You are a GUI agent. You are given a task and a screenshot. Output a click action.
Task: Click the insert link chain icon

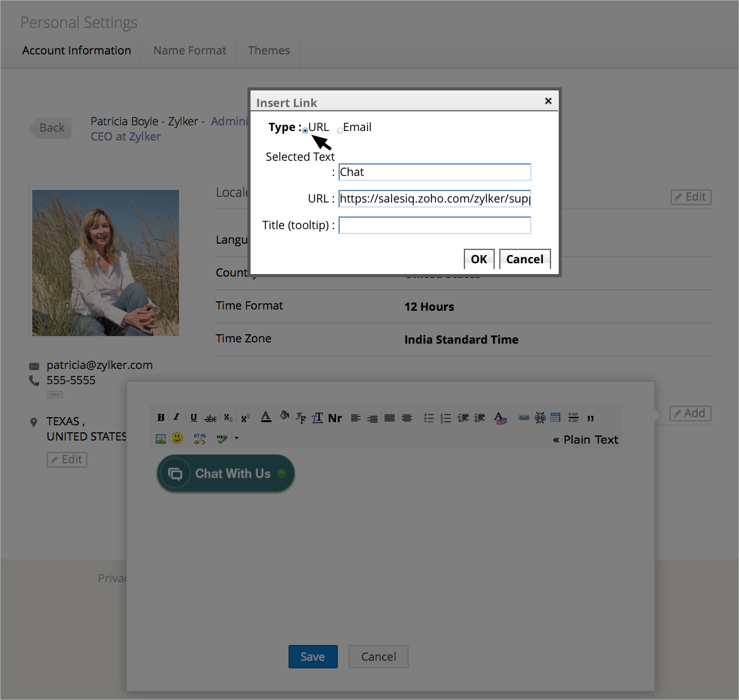tap(523, 418)
